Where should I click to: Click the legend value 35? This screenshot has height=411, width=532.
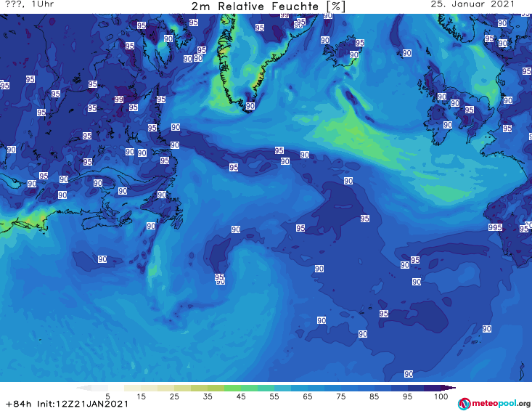coord(208,396)
